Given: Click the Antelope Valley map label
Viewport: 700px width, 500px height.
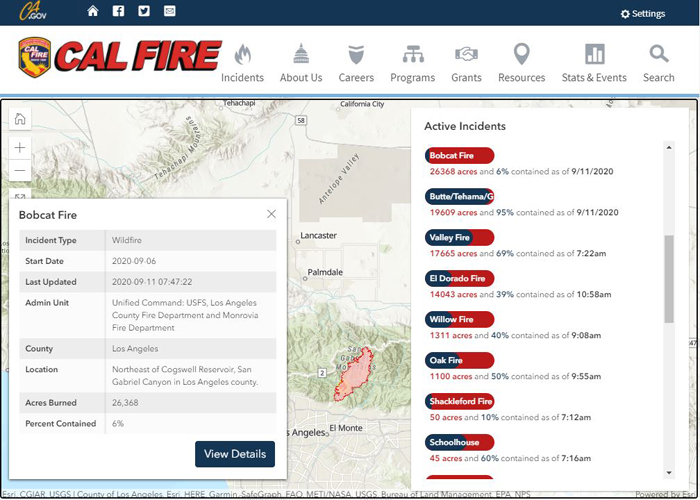Looking at the screenshot, I should [x=339, y=179].
